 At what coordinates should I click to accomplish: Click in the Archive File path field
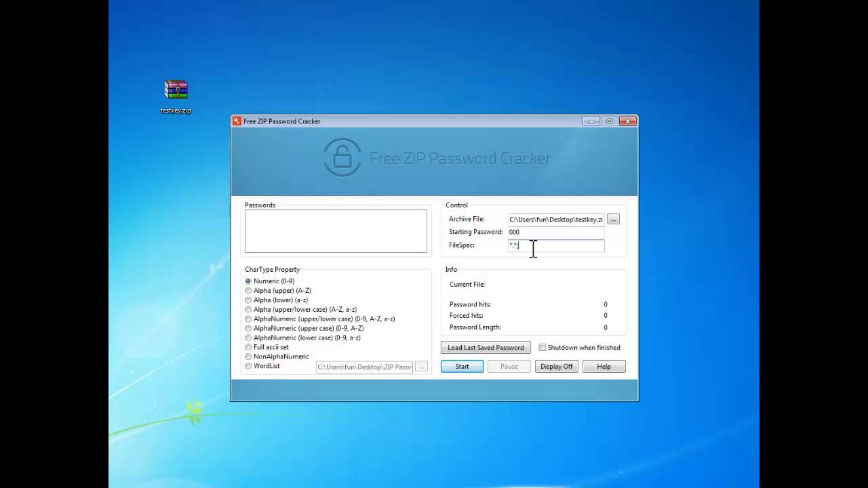point(556,220)
